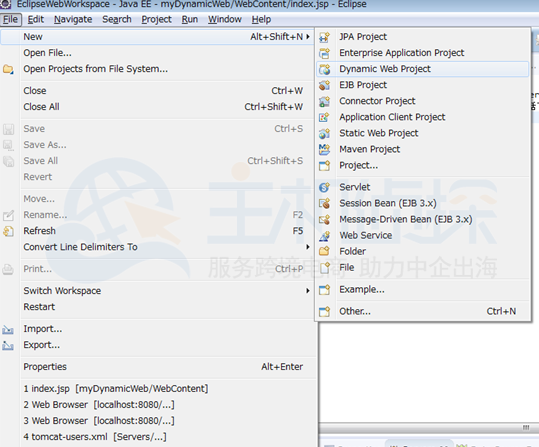Choose Other... with Ctrl+N shortcut

coord(422,312)
